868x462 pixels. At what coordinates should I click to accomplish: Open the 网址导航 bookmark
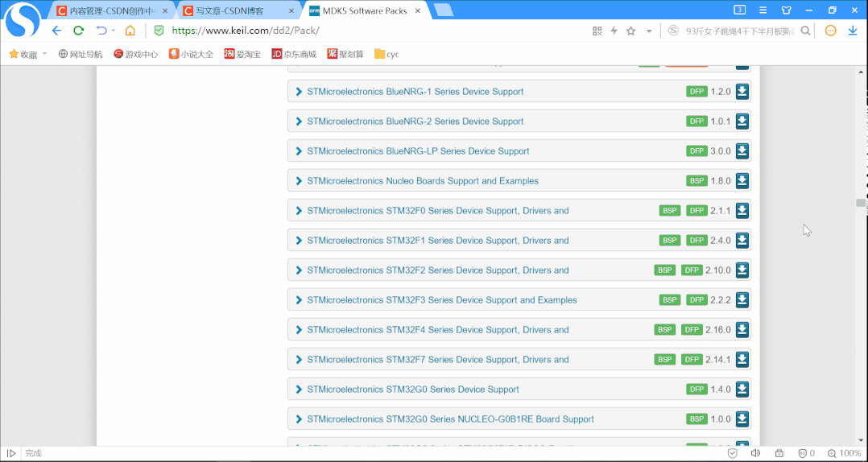(81, 54)
